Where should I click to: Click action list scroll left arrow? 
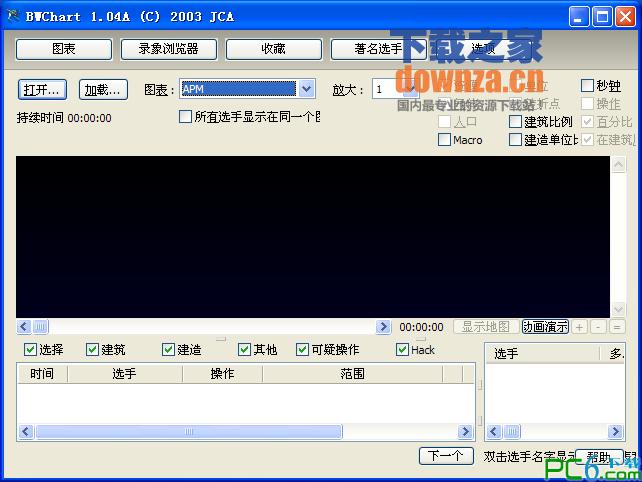pos(26,432)
